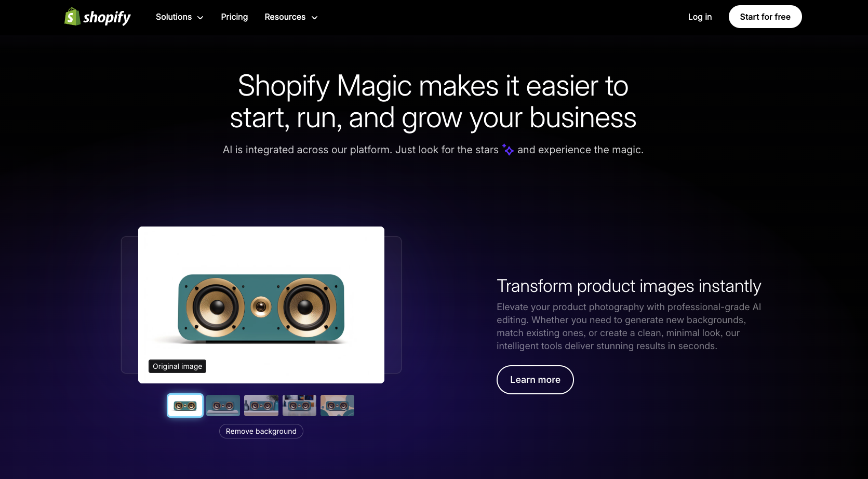This screenshot has height=479, width=868.
Task: Go to the Pricing page
Action: [x=234, y=17]
